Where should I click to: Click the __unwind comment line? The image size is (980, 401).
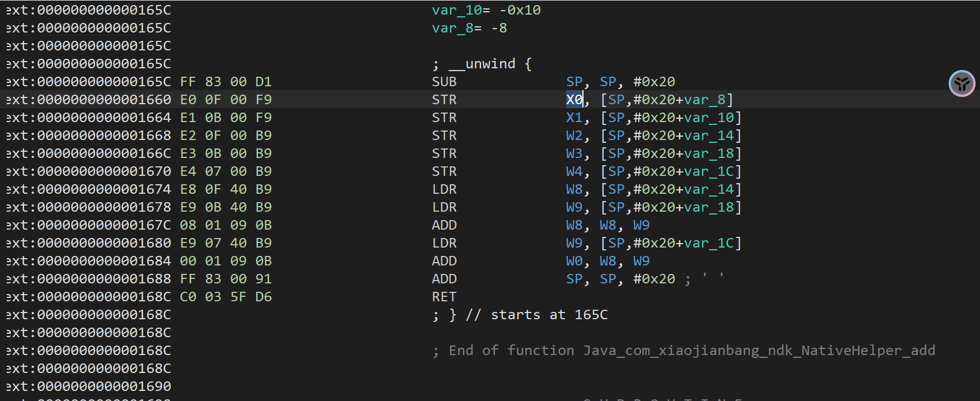click(482, 64)
